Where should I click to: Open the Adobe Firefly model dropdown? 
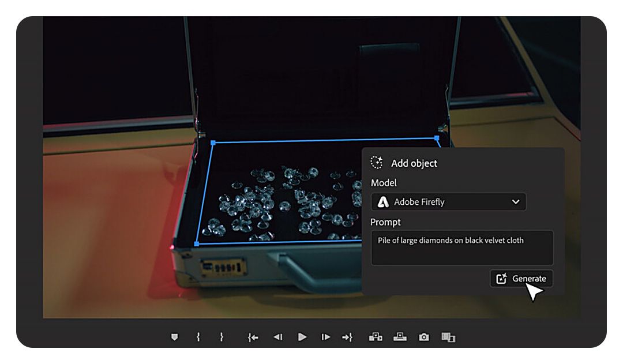tap(448, 202)
